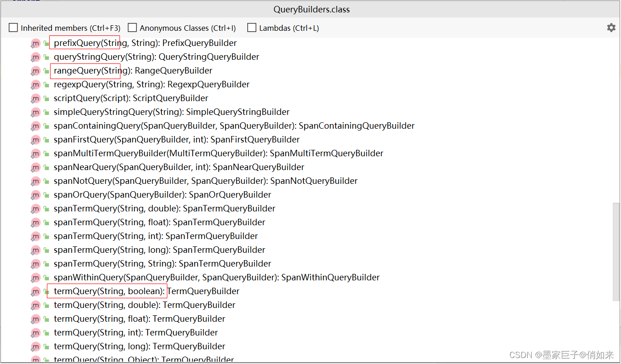The width and height of the screenshot is (621, 364).
Task: Select spanTermQuery(String, float) method
Action: [160, 222]
